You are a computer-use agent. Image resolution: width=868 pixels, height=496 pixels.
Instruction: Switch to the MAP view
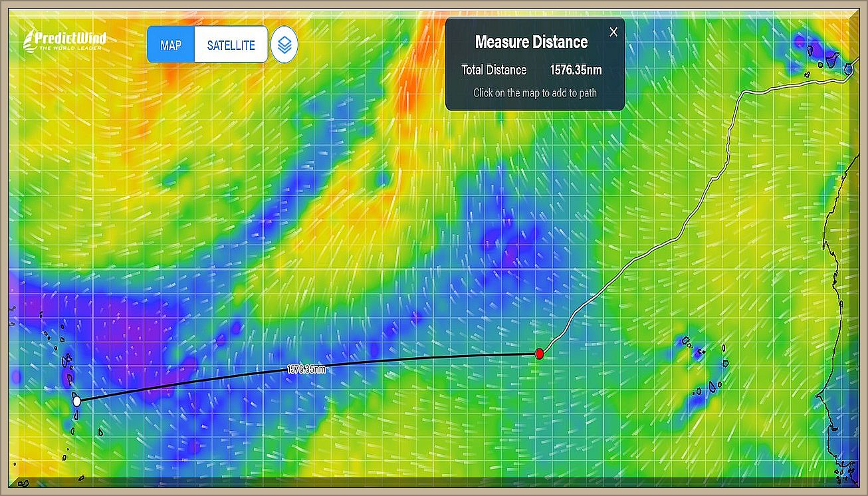pos(171,45)
